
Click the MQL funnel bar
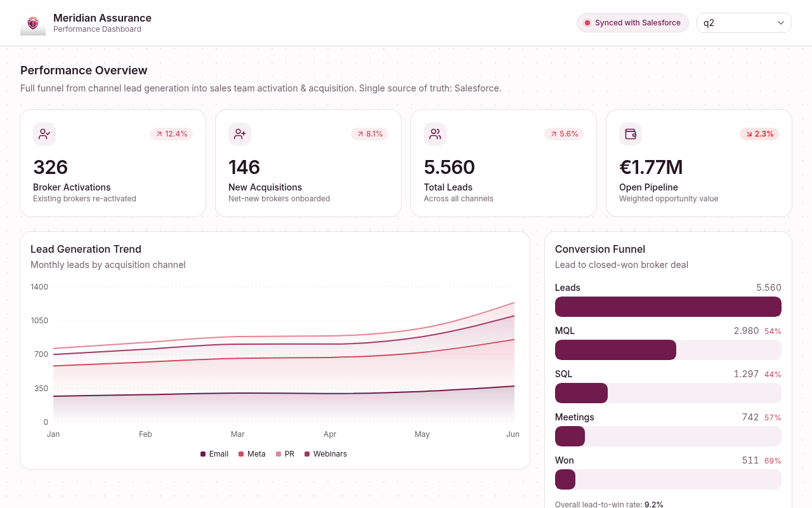click(615, 350)
